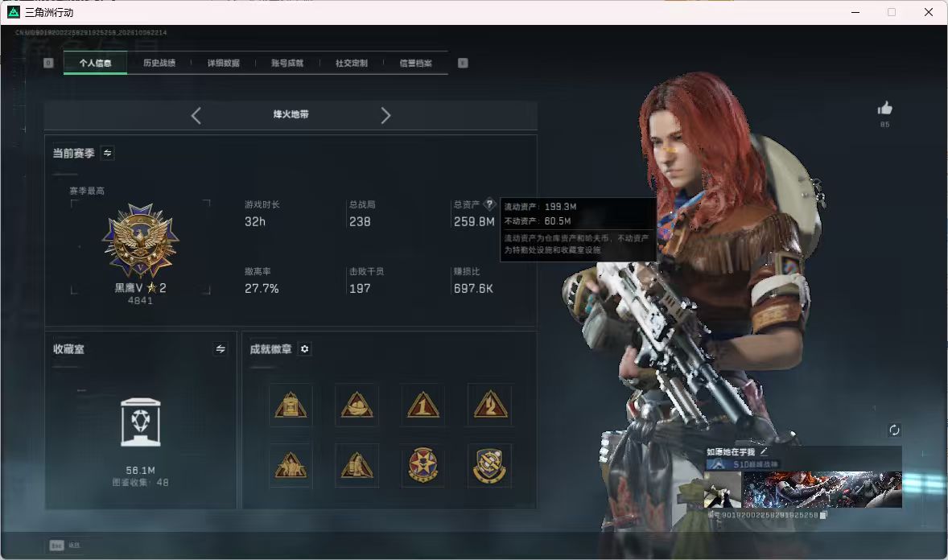Go to the 账号成就 tab
Image resolution: width=948 pixels, height=560 pixels.
click(x=287, y=63)
